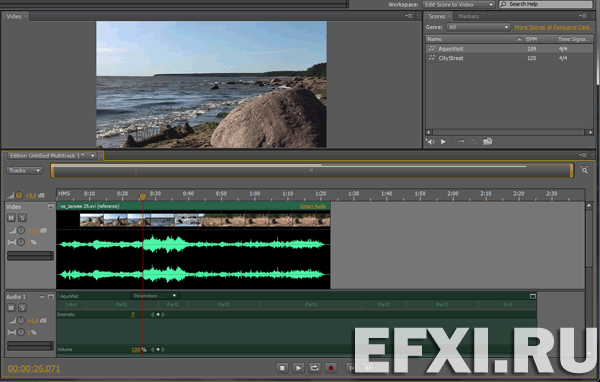The height and width of the screenshot is (382, 600).
Task: Go to previous marker in transport
Action: [351, 368]
